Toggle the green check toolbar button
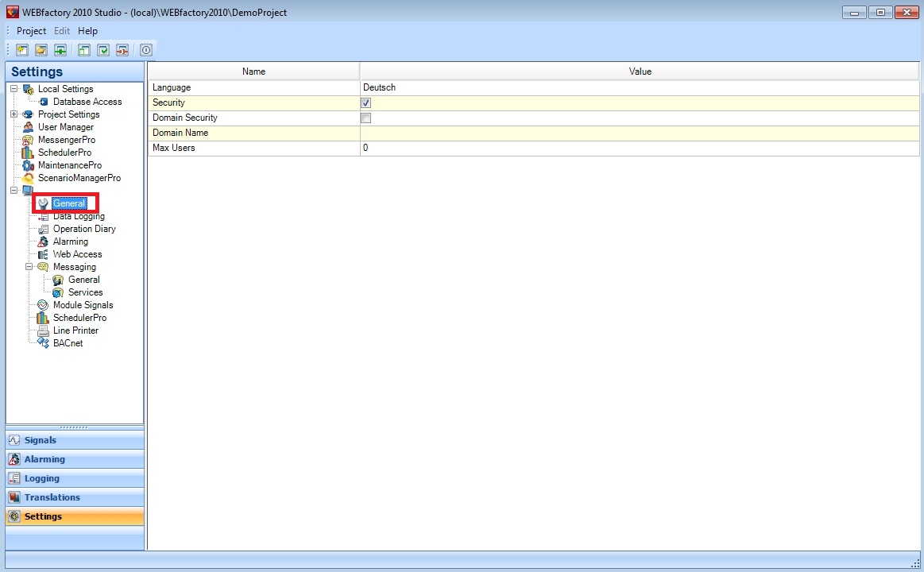Viewport: 924px width, 572px height. tap(102, 49)
